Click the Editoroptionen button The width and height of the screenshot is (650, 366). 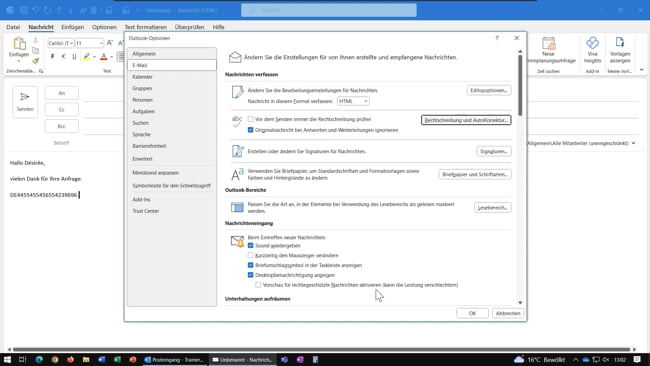click(x=489, y=90)
